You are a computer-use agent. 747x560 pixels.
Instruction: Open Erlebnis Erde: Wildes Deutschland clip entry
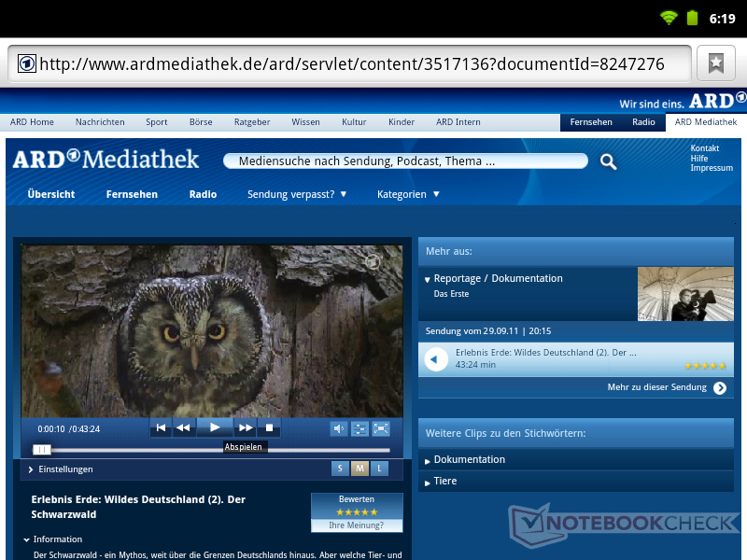click(576, 359)
